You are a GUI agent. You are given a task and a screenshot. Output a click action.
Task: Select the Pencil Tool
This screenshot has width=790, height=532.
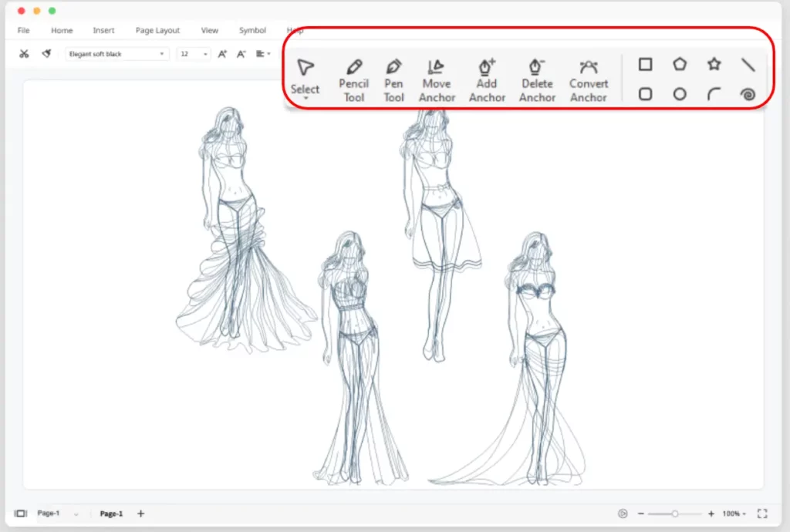pyautogui.click(x=353, y=80)
